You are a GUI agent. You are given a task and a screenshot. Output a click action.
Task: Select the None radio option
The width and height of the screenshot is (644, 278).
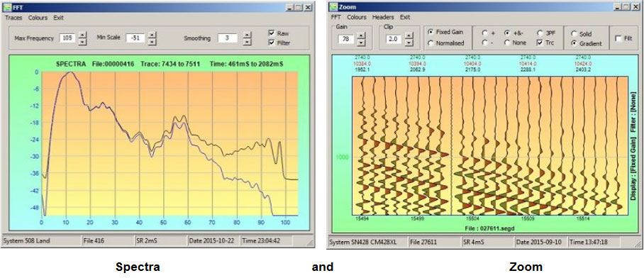(x=507, y=43)
